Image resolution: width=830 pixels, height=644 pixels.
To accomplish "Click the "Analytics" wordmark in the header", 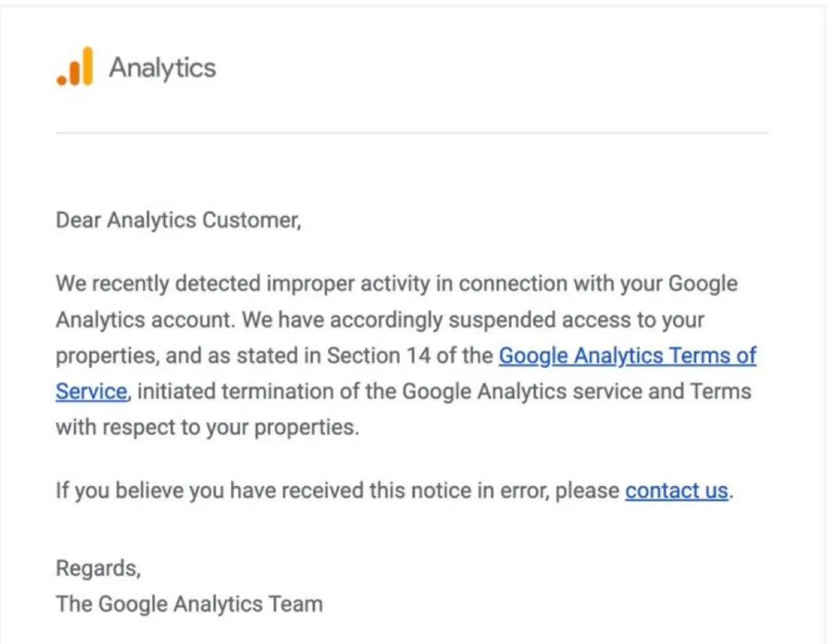I will coord(163,68).
